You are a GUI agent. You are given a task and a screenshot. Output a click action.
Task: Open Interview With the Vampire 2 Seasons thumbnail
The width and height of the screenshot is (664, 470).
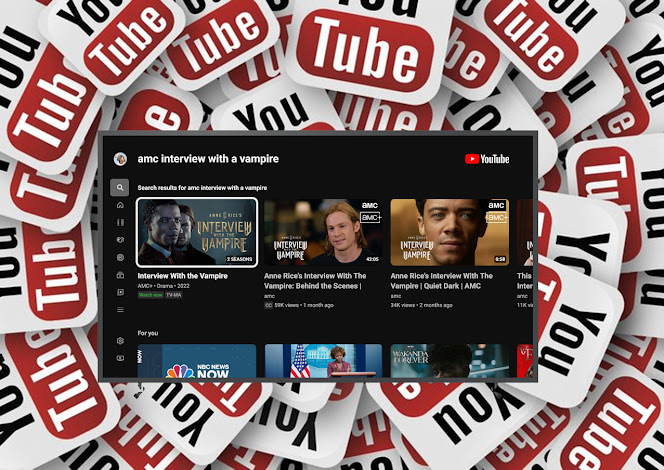pos(197,232)
